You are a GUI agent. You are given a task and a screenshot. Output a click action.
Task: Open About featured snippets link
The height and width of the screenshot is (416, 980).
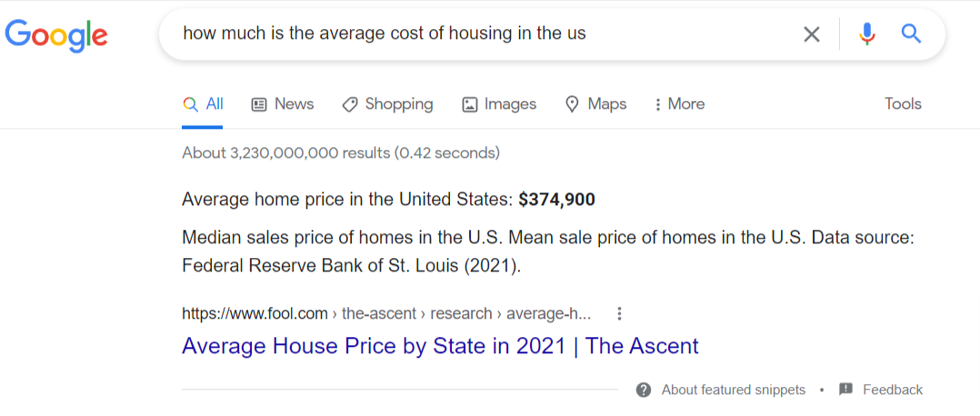click(x=733, y=390)
